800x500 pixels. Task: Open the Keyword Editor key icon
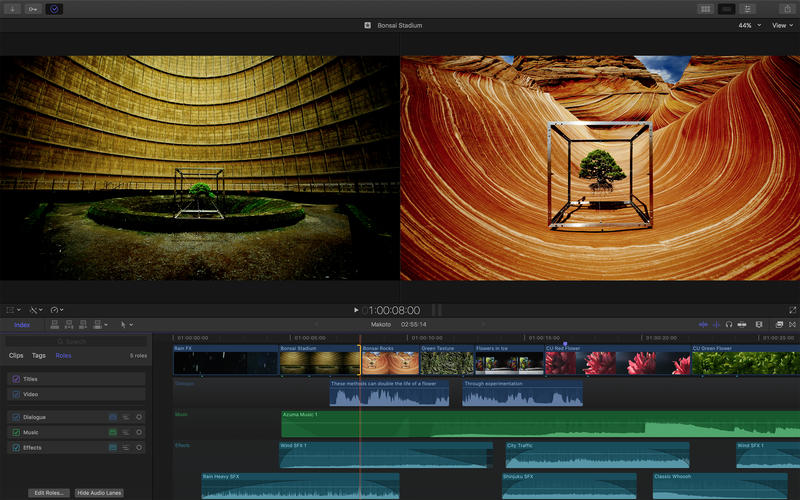click(x=32, y=9)
